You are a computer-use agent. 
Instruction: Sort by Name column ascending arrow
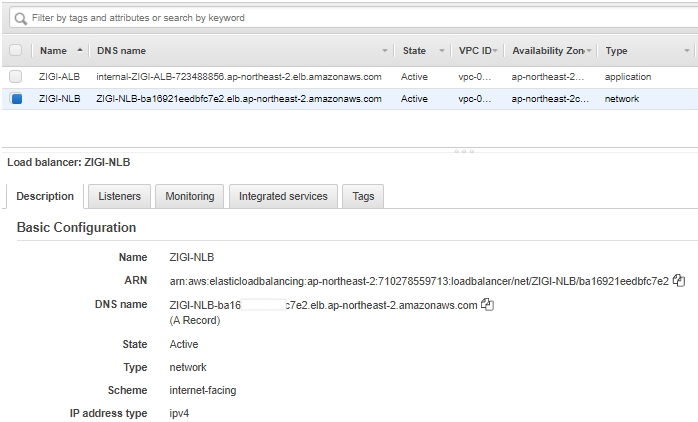pyautogui.click(x=80, y=50)
